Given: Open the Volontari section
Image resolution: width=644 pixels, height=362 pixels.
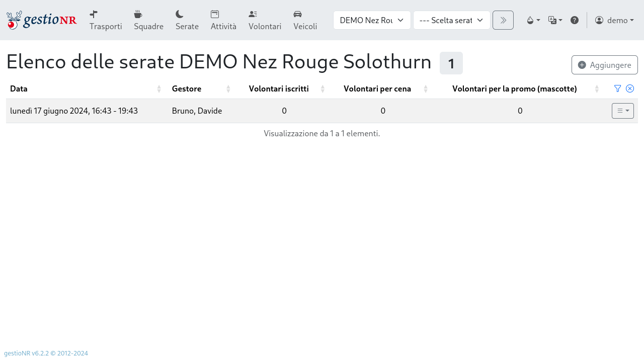Looking at the screenshot, I should pyautogui.click(x=265, y=20).
